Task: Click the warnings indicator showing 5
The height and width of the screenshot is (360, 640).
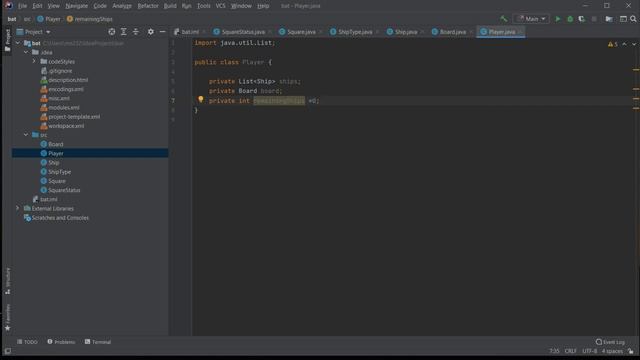Action: [x=613, y=44]
